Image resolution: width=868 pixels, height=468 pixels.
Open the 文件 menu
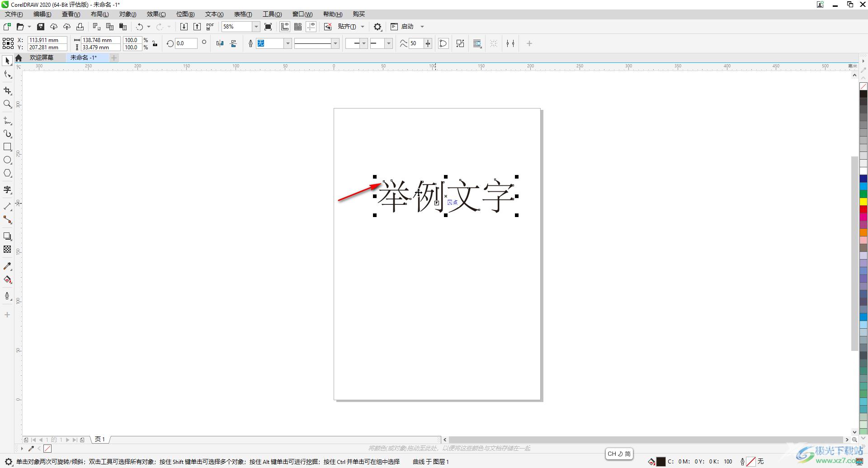tap(14, 14)
